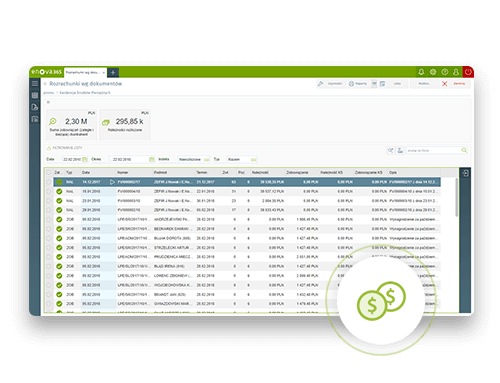This screenshot has height=383, width=500.
Task: Select row checkbox for LORENC ZBIGNIEW row
Action: [49, 276]
